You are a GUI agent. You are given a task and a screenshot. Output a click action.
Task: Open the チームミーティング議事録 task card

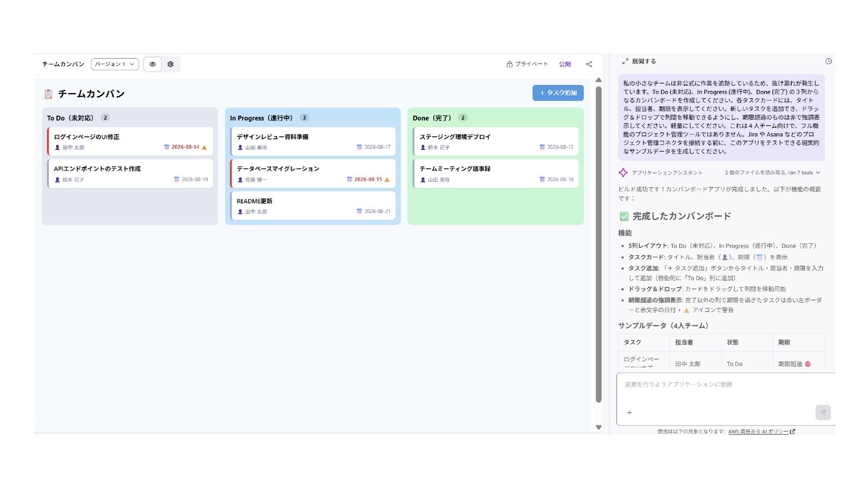(496, 174)
